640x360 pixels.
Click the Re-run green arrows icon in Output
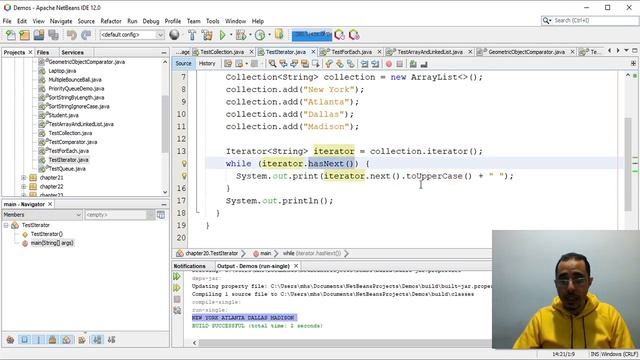(177, 277)
